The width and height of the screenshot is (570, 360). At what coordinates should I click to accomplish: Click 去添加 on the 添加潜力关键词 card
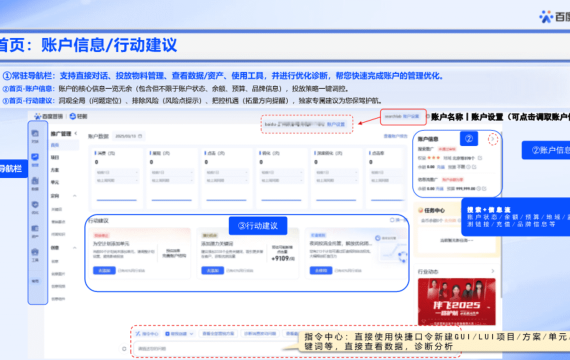coord(213,271)
